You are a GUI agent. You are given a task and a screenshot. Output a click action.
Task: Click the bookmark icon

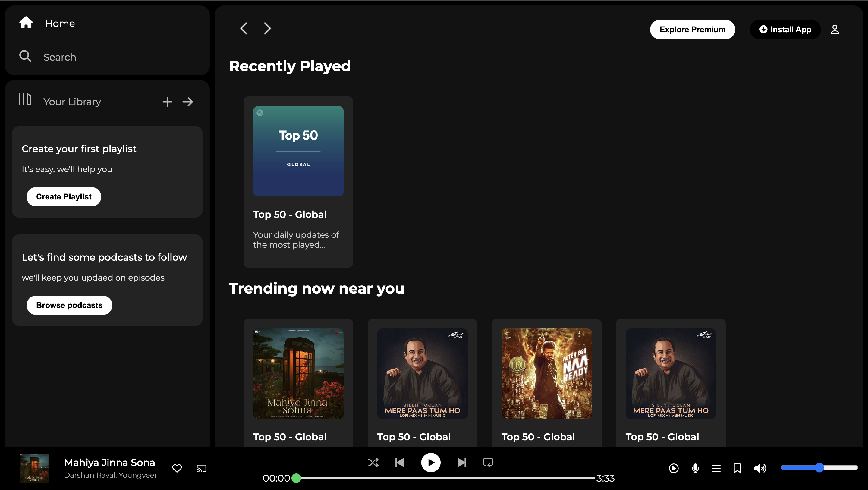click(x=737, y=468)
